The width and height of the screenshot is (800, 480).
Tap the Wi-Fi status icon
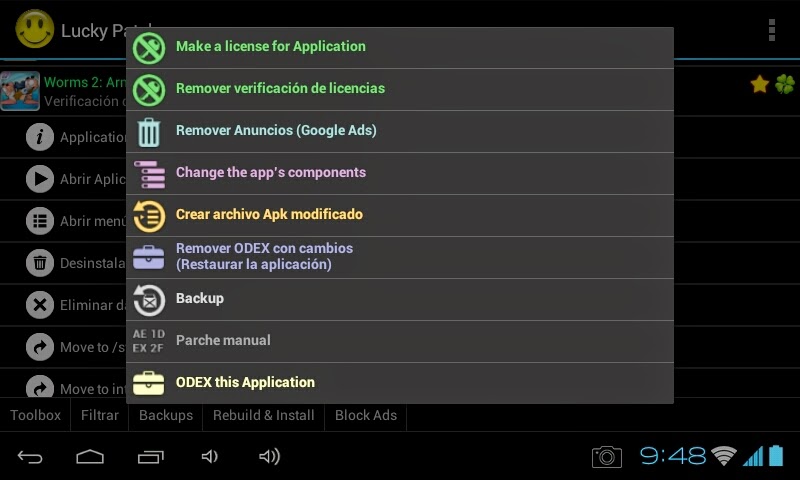point(724,456)
